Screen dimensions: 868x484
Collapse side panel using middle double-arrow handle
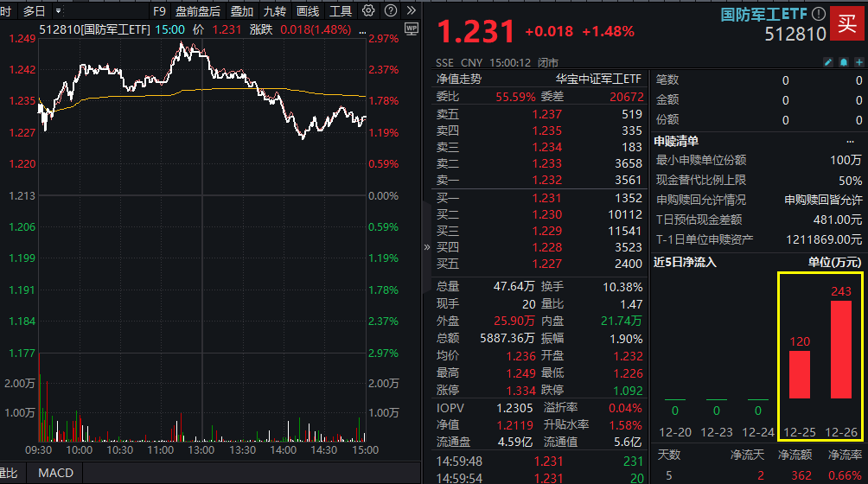[426, 246]
